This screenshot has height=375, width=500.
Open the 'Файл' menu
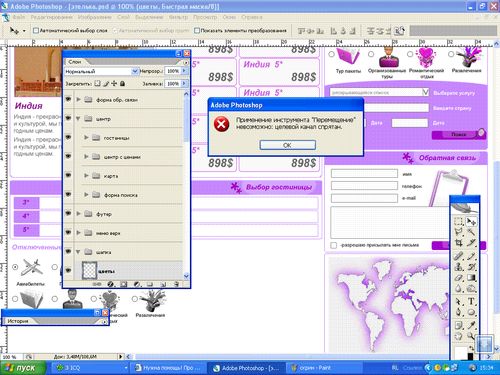(x=19, y=17)
